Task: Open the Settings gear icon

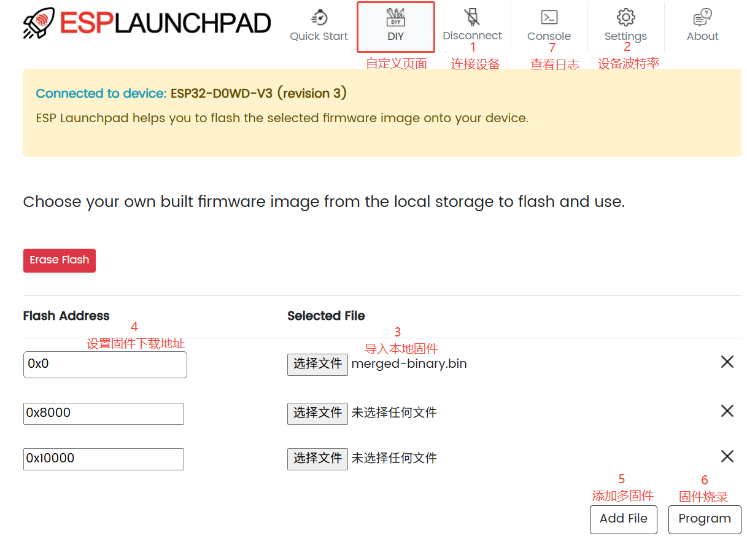Action: coord(625,17)
